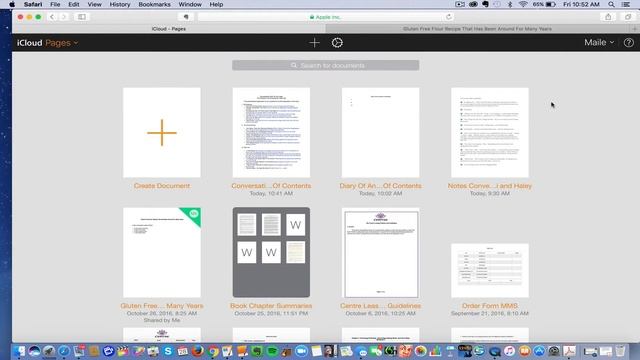Image resolution: width=640 pixels, height=360 pixels.
Task: Click the Search for documents field
Action: point(326,65)
